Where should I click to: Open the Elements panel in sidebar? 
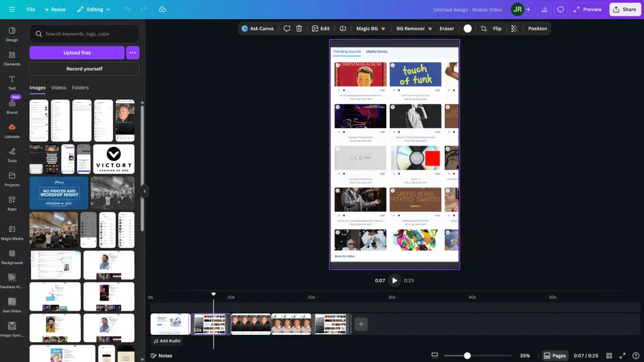click(12, 58)
